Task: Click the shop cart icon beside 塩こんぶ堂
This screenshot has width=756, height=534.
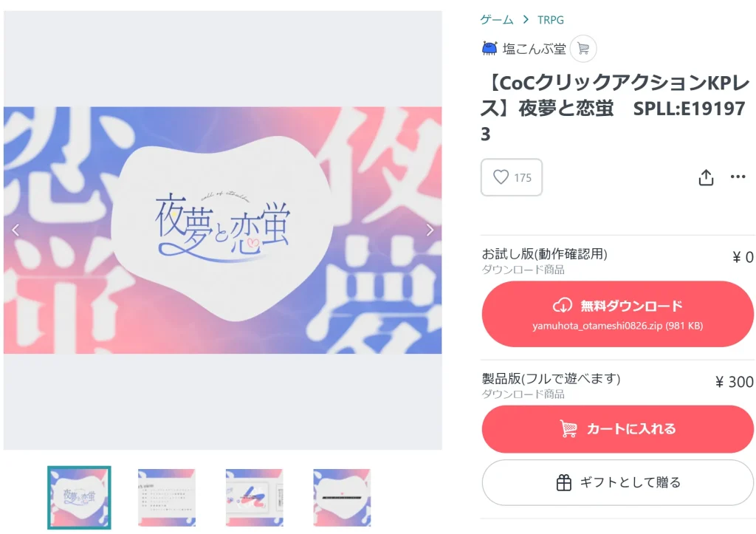Action: click(x=583, y=48)
